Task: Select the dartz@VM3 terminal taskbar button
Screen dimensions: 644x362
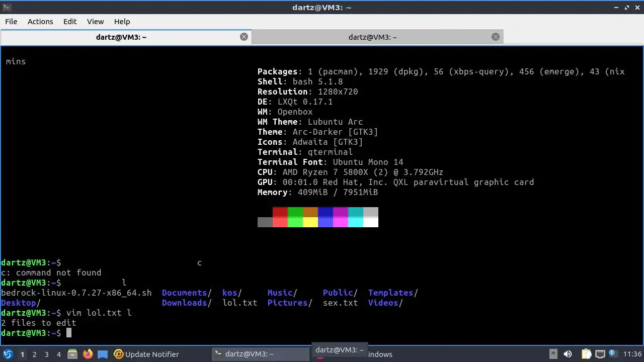Action: tap(260, 354)
